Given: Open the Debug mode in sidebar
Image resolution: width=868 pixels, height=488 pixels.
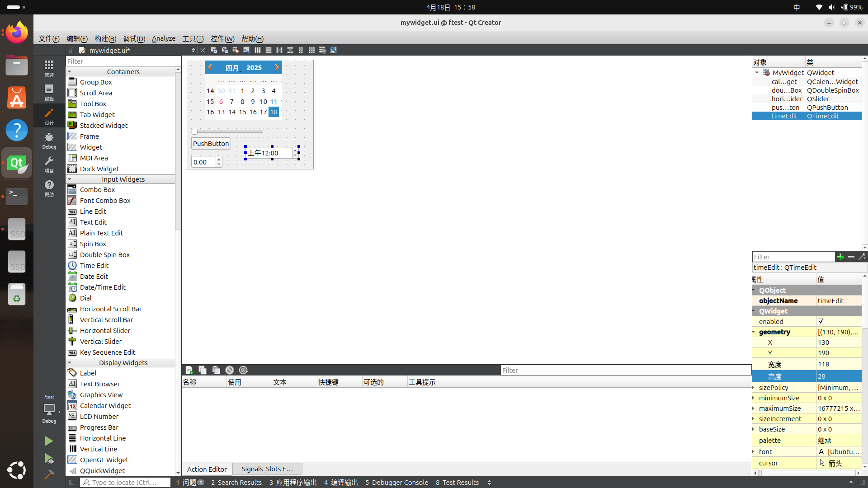Looking at the screenshot, I should coord(49,140).
